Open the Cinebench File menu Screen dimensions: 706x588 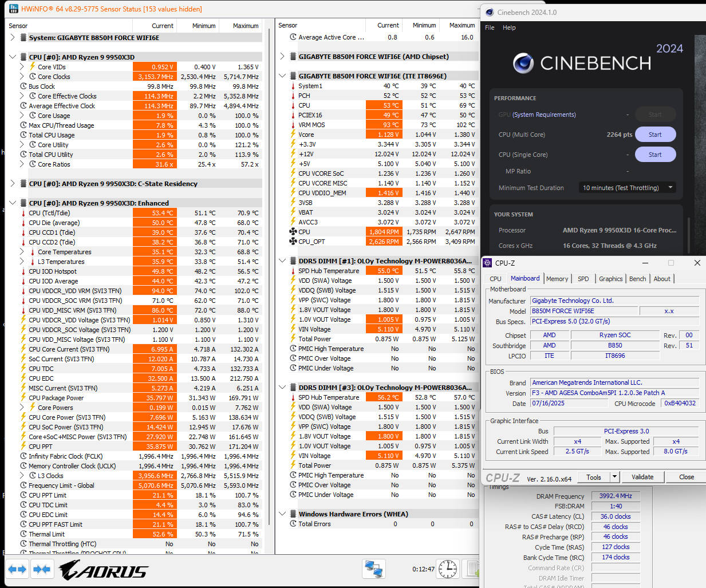click(x=490, y=27)
